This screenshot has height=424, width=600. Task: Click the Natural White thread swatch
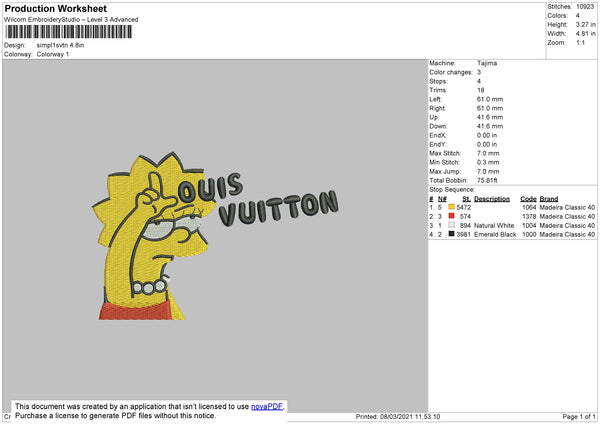[x=452, y=225]
